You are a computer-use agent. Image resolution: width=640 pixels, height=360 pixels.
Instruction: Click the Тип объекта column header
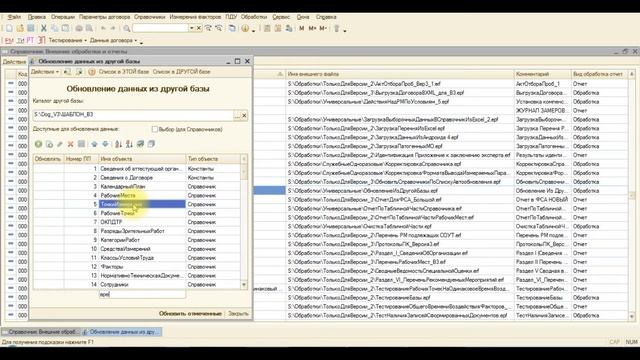click(x=213, y=159)
